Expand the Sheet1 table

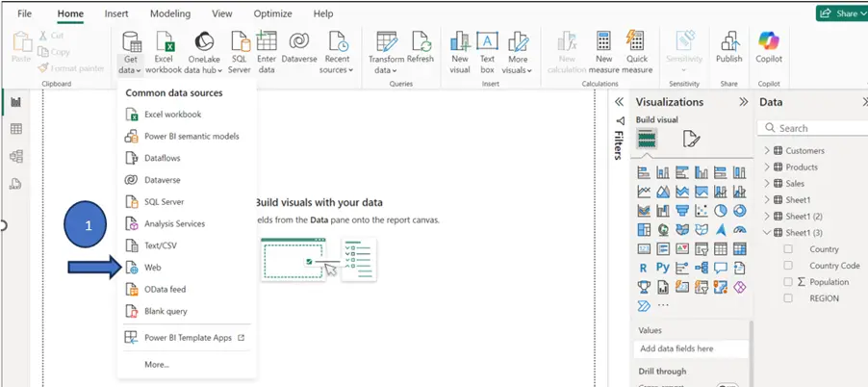tap(767, 200)
